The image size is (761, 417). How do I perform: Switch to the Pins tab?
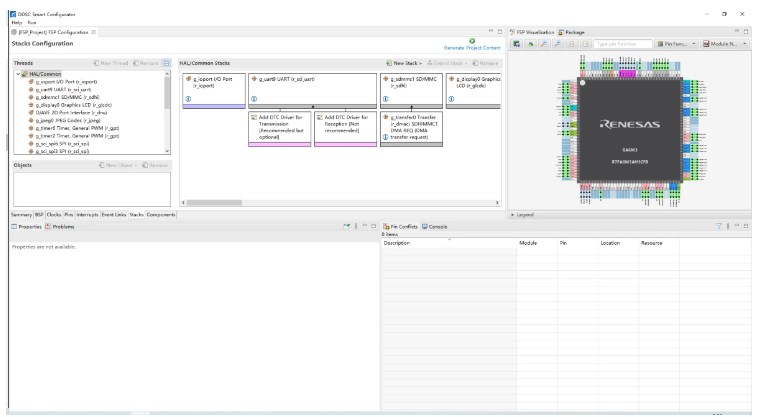pos(69,215)
